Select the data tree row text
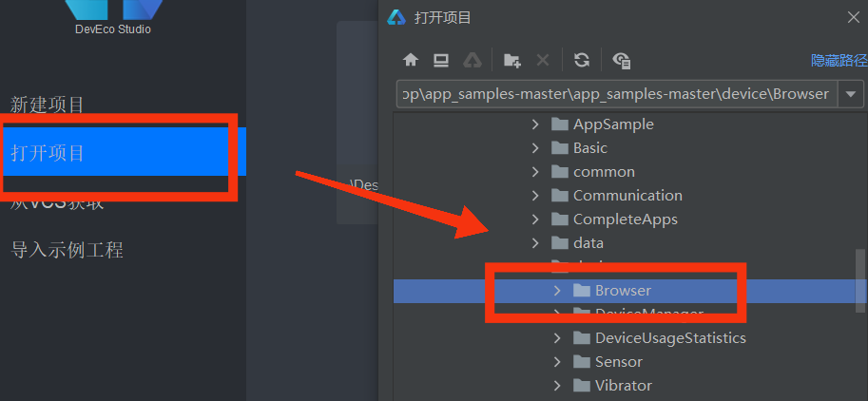 588,243
